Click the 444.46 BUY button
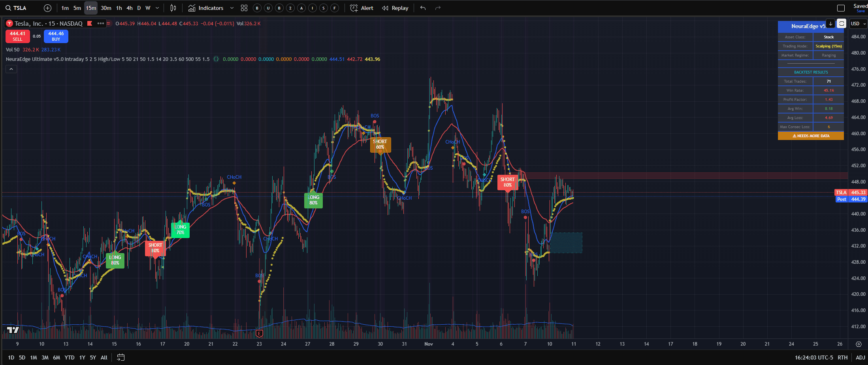Screen dimensions: 868x365 click(56, 36)
